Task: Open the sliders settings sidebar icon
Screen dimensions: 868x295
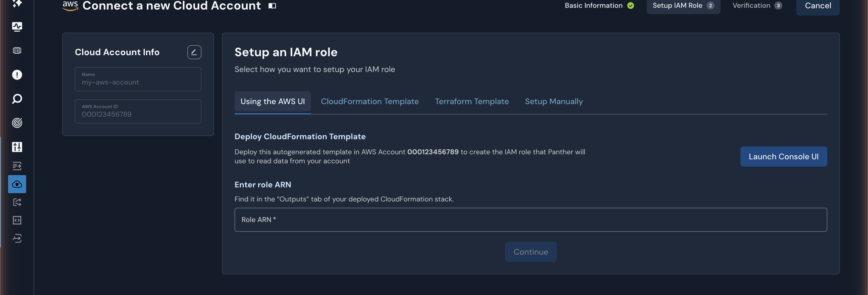Action: coord(17,147)
